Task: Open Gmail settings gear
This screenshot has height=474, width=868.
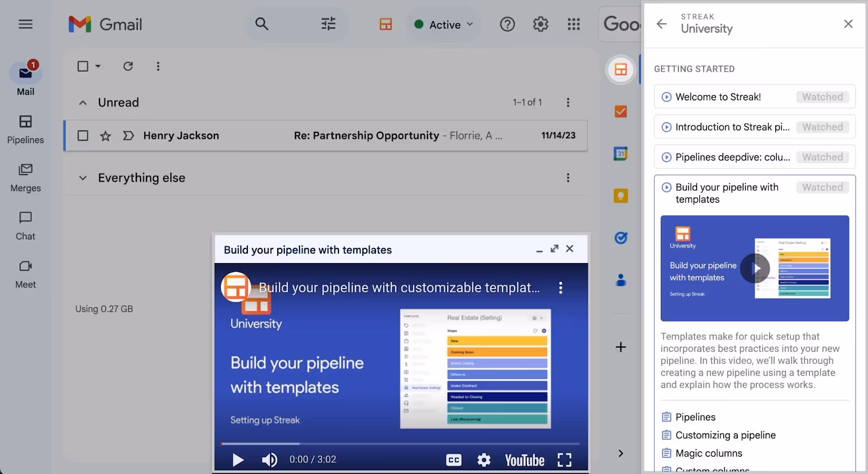Action: (540, 24)
